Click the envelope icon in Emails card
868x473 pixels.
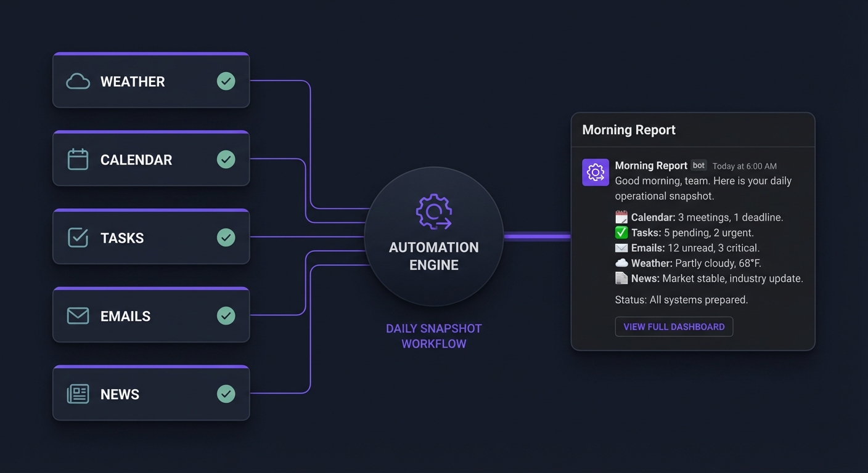78,316
